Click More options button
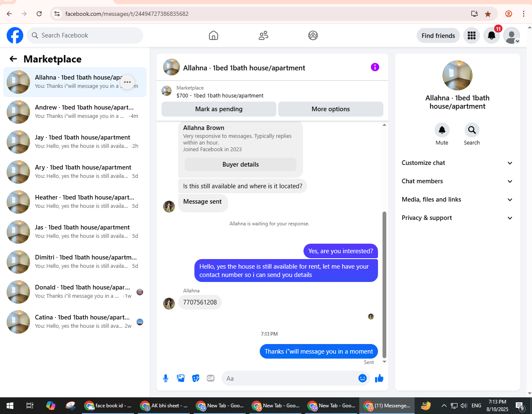This screenshot has height=414, width=532. 331,109
